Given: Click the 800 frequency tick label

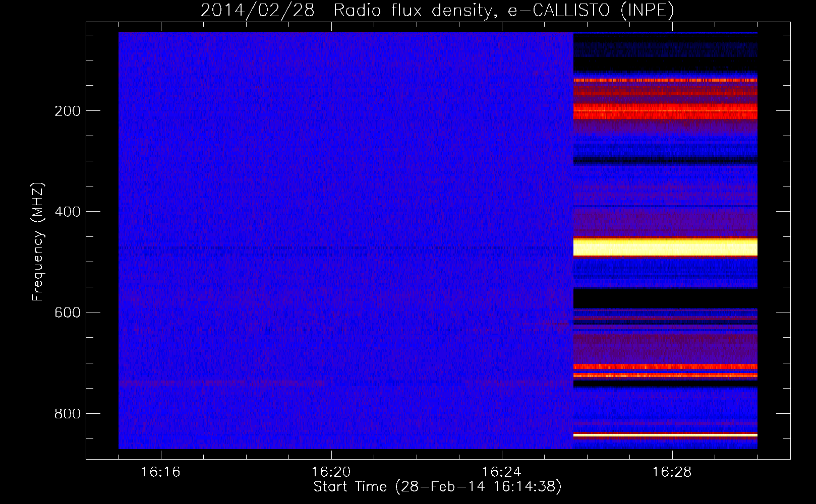Looking at the screenshot, I should tap(68, 414).
